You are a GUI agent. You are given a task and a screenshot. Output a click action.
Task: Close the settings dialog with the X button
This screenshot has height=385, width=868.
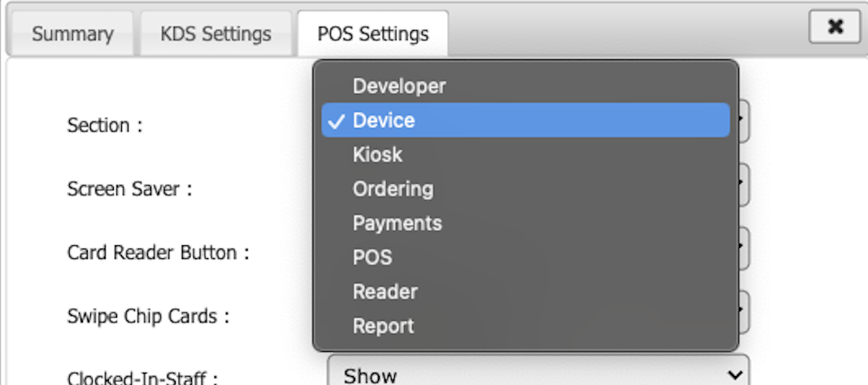pyautogui.click(x=835, y=28)
